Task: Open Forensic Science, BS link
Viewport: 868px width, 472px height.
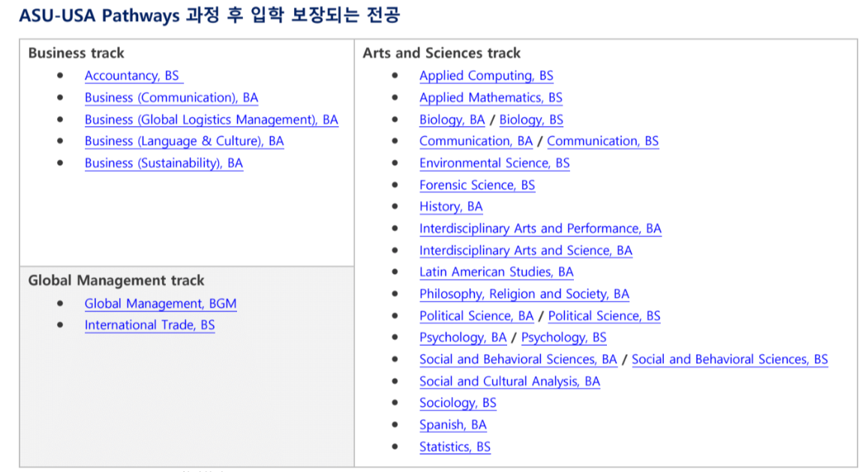Action: pyautogui.click(x=477, y=185)
